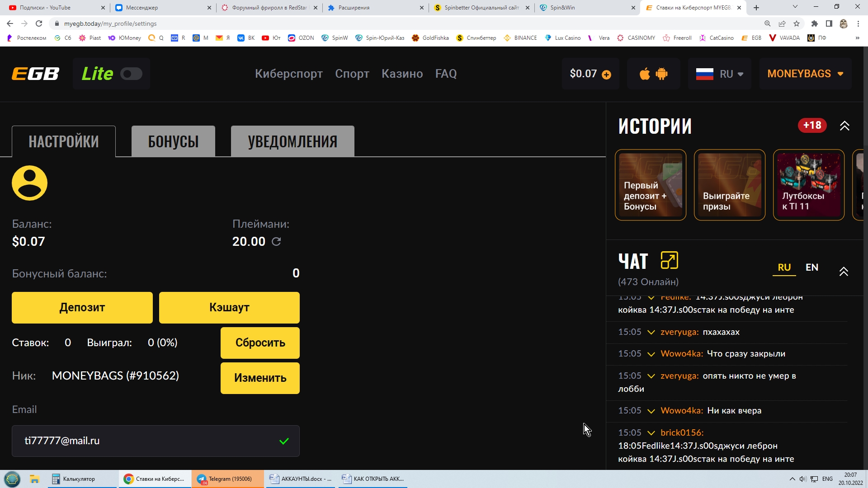Switch to the БОНУСЫ tab

(173, 141)
